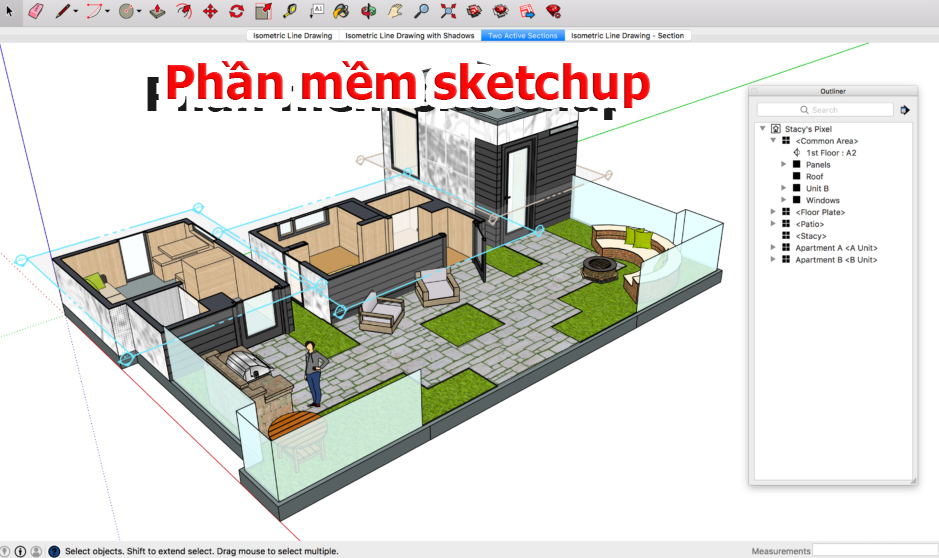939x558 pixels.
Task: Click the circled info icon in status bar
Action: click(20, 551)
